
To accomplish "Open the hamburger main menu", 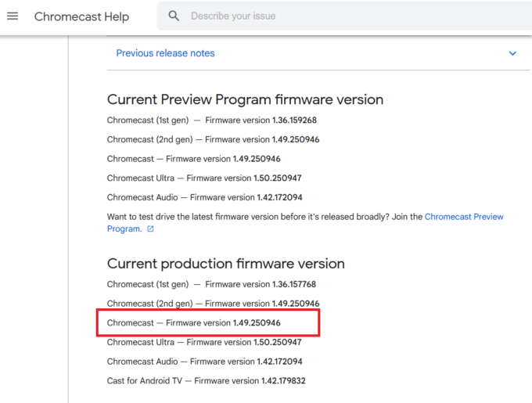I will click(13, 16).
